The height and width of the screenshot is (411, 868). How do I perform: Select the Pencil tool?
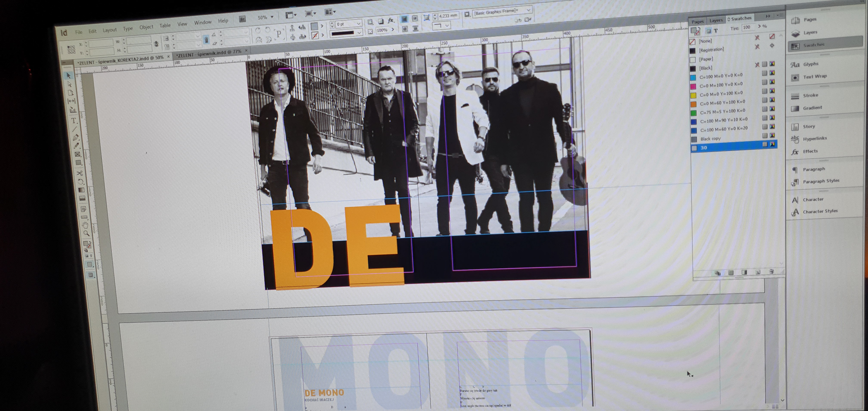[x=76, y=146]
